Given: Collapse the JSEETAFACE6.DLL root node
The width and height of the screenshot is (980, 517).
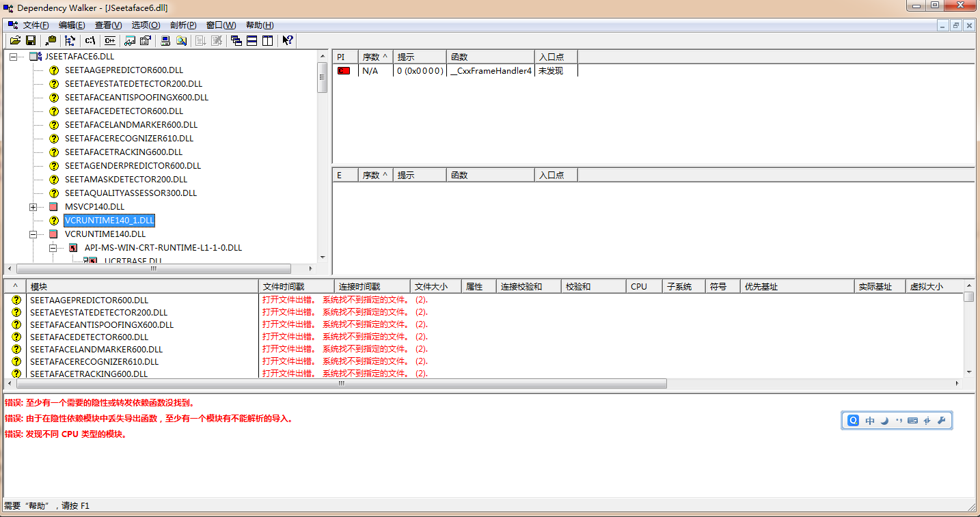Looking at the screenshot, I should pos(13,57).
